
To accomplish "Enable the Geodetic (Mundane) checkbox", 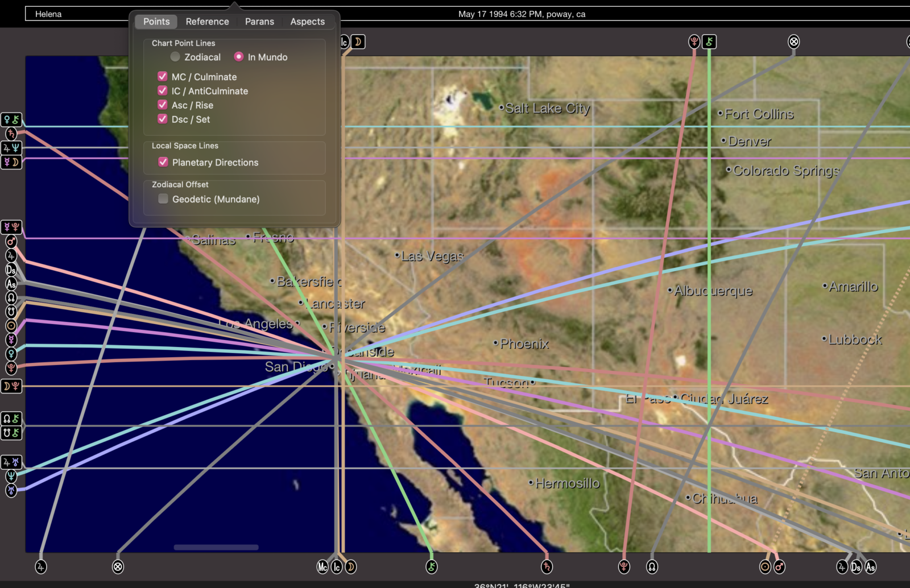I will click(x=163, y=198).
